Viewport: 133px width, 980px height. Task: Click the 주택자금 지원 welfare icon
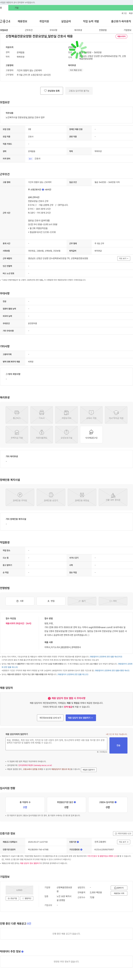pos(17,434)
